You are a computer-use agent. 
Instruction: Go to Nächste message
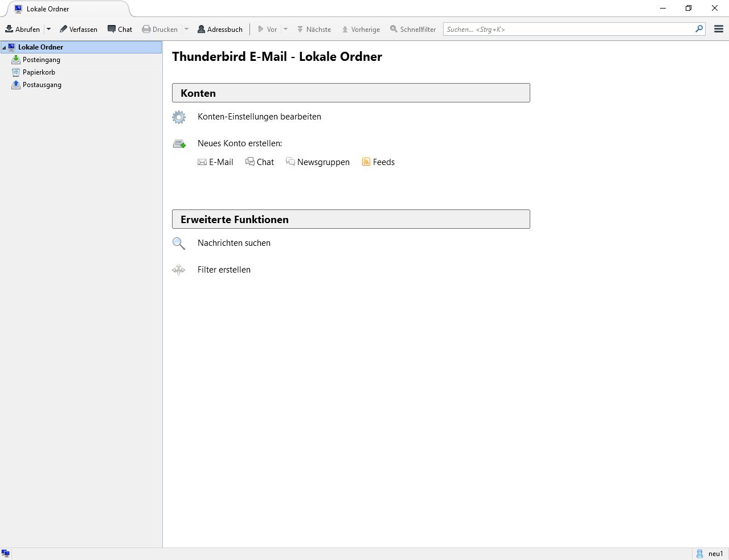[x=314, y=29]
